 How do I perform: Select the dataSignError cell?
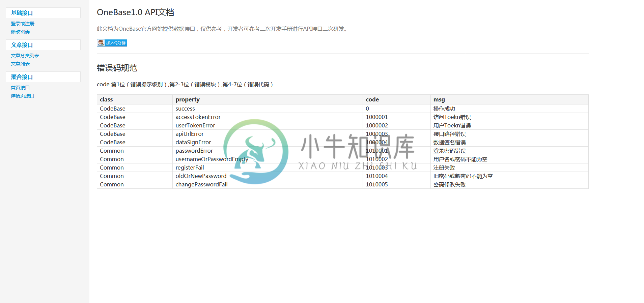click(268, 142)
